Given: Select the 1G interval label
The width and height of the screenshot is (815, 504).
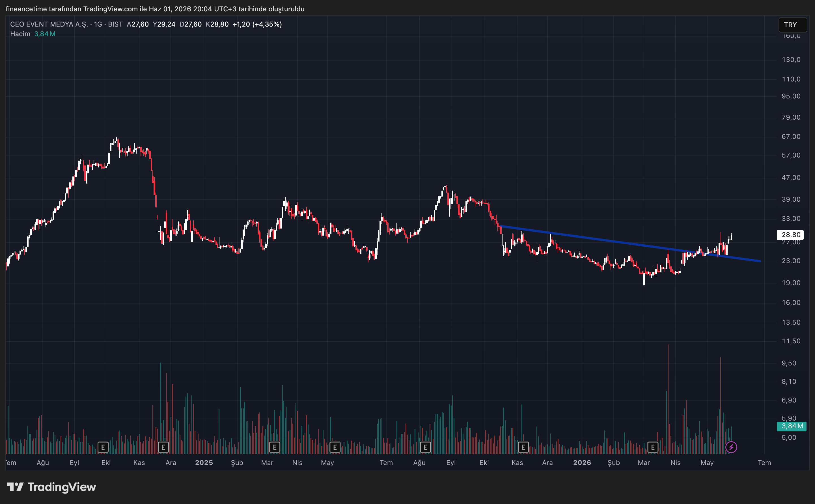Looking at the screenshot, I should coord(98,24).
